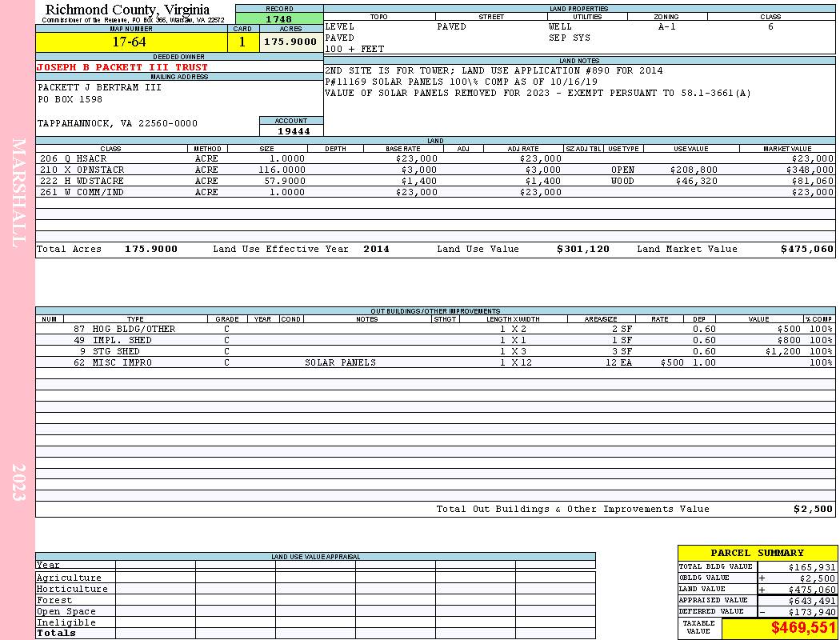Click the Open Space row label
Screen dimensions: 840x640
click(66, 612)
